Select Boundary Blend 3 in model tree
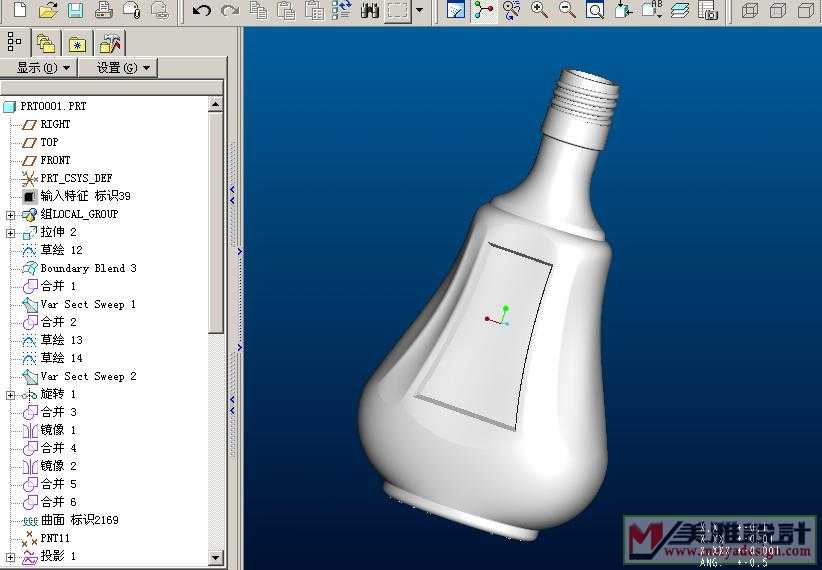This screenshot has height=570, width=822. coord(88,268)
